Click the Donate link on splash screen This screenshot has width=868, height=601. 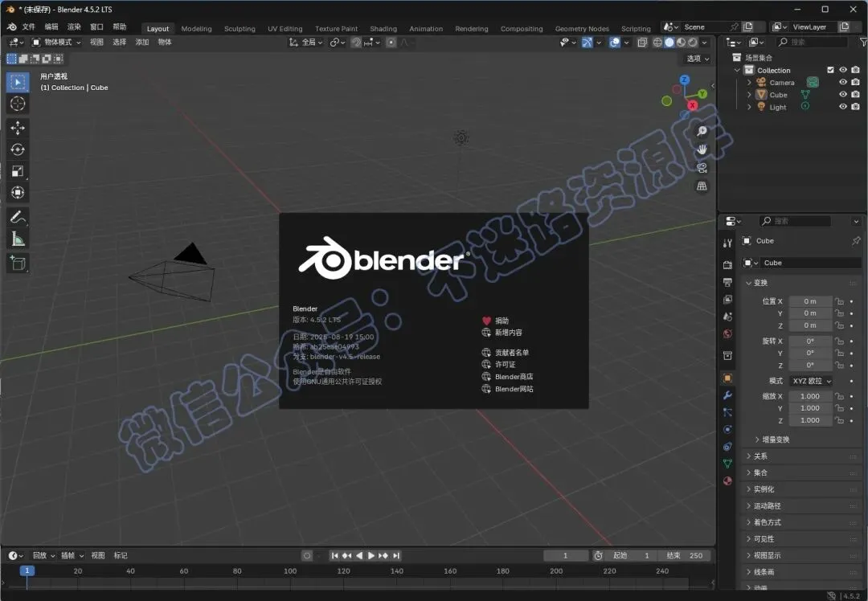(x=495, y=321)
